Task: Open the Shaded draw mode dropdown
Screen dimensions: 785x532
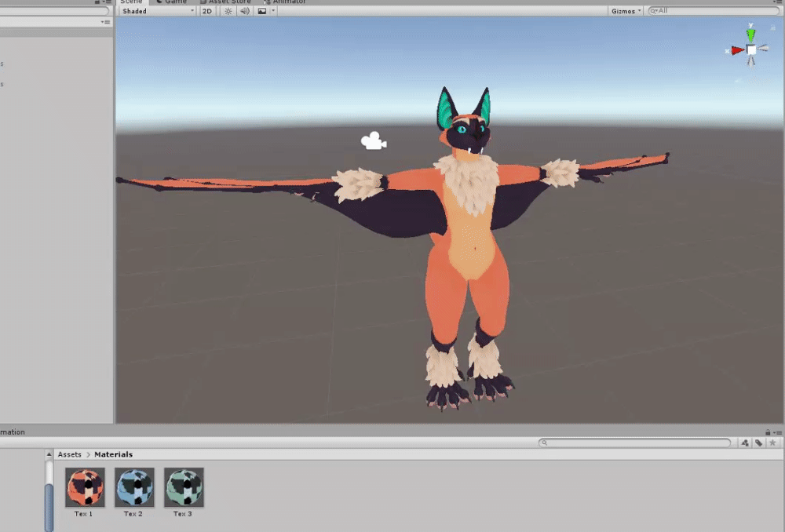Action: pyautogui.click(x=158, y=11)
